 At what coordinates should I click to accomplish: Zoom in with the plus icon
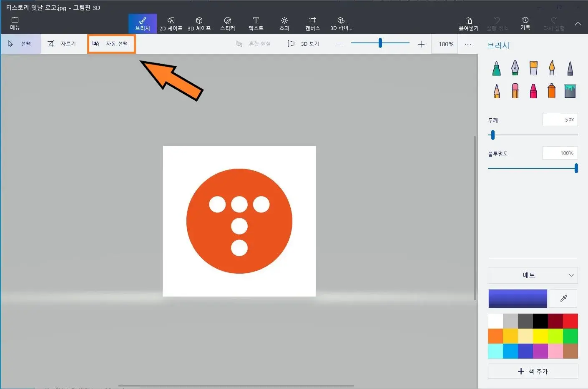pyautogui.click(x=421, y=44)
